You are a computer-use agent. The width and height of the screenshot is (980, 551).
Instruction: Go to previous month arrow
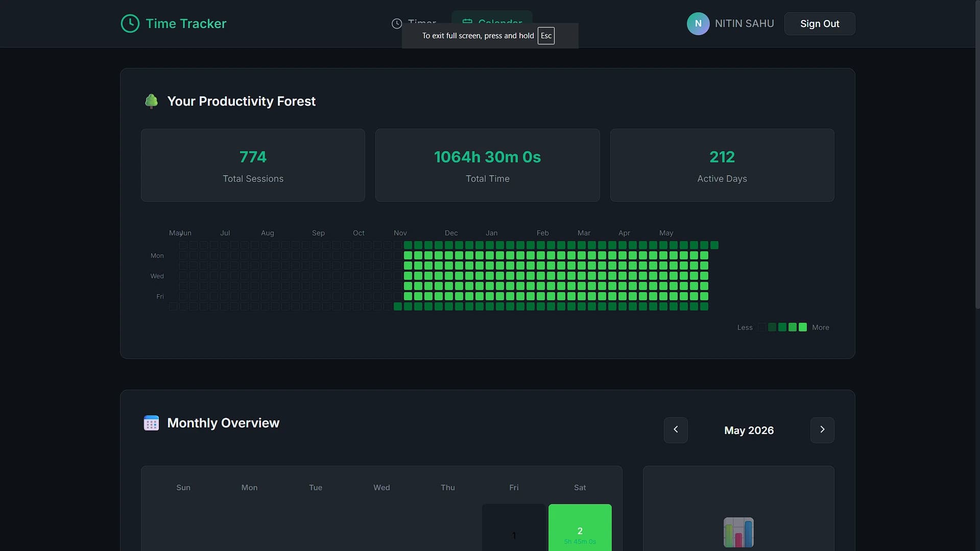676,430
